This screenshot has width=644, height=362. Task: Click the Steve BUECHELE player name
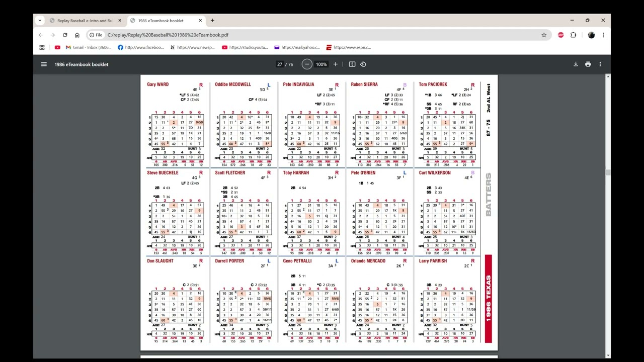click(163, 173)
